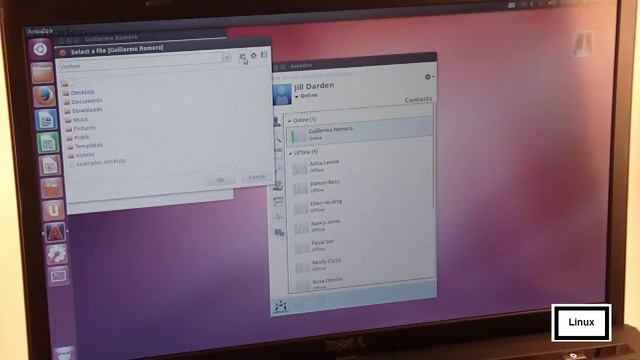Open Jill Darden's Online status dropdown
The width and height of the screenshot is (640, 360).
pyautogui.click(x=307, y=96)
